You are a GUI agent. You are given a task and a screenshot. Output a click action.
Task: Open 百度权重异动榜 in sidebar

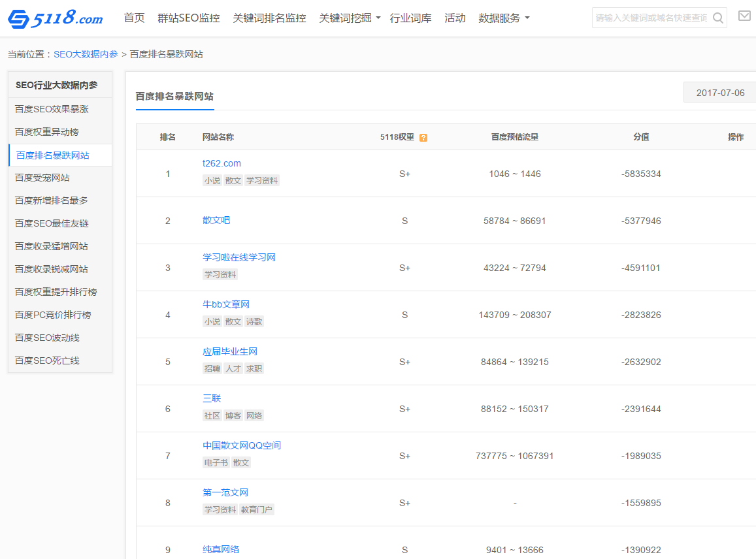(x=47, y=132)
